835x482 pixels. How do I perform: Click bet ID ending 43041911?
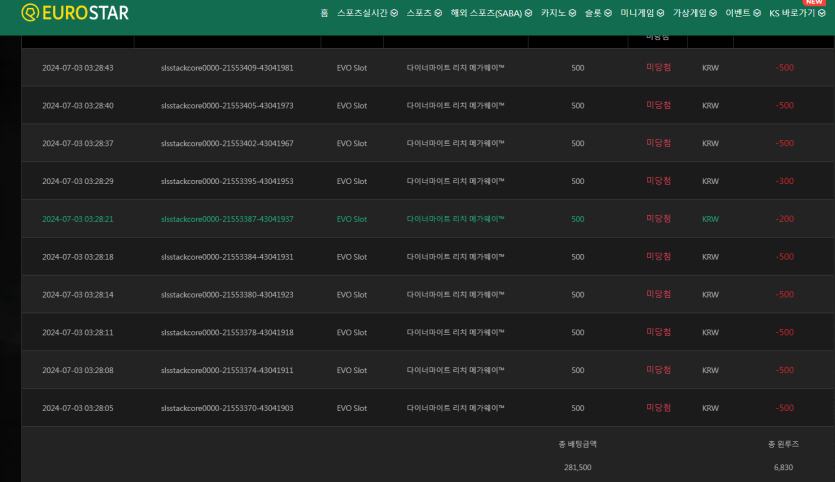pos(227,370)
